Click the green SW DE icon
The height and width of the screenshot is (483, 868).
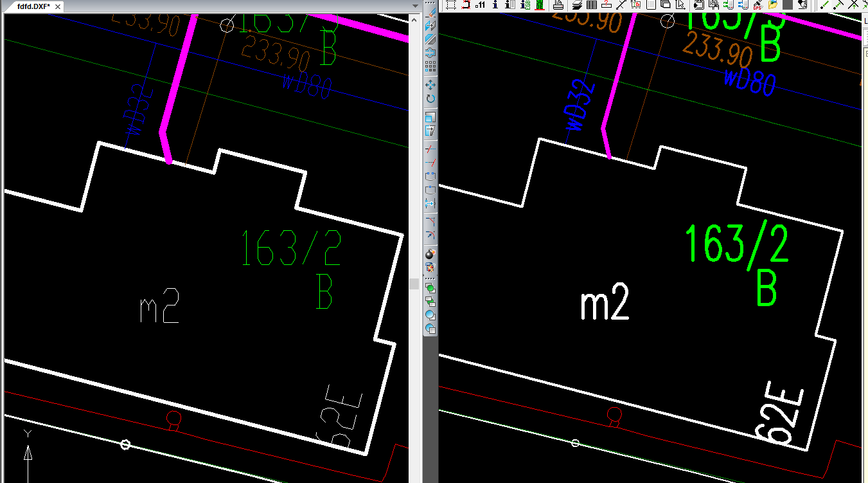tap(540, 5)
